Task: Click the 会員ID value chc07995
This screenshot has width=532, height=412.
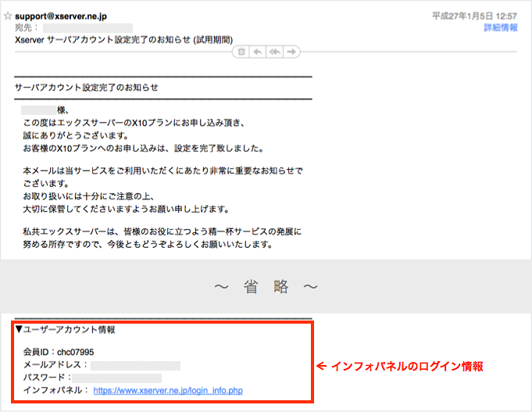Action: tap(75, 352)
